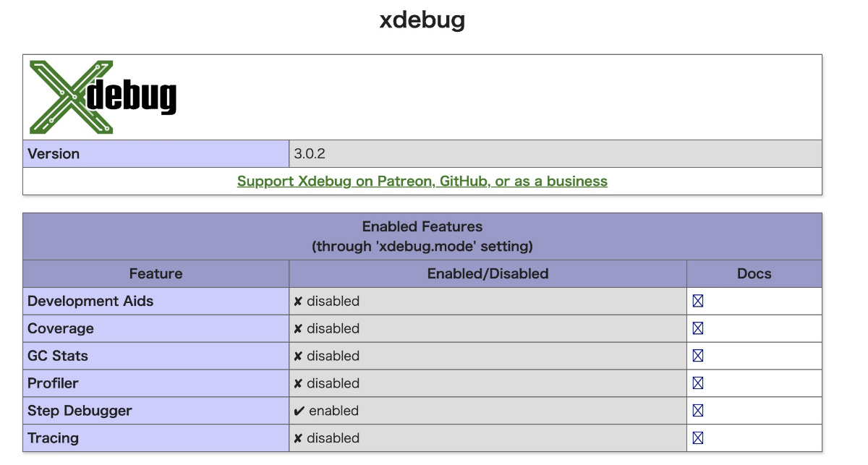The width and height of the screenshot is (868, 465).
Task: Click the Docs column header
Action: pyautogui.click(x=754, y=274)
